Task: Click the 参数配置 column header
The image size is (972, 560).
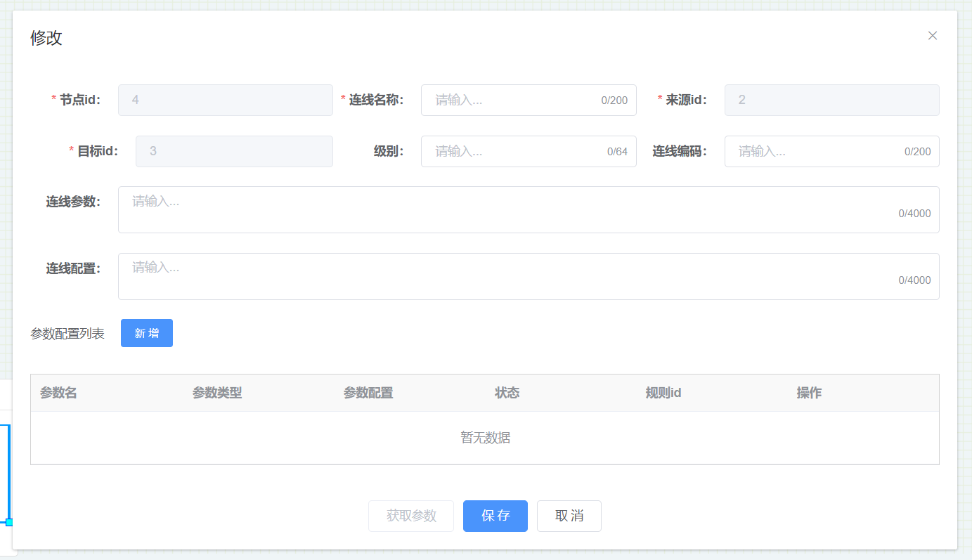Action: point(368,393)
